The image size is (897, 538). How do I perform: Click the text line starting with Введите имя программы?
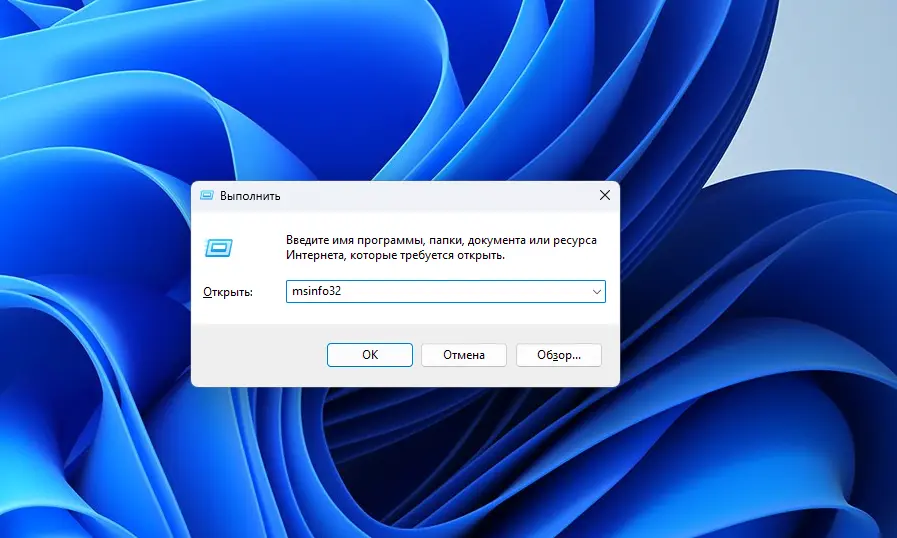(x=440, y=241)
